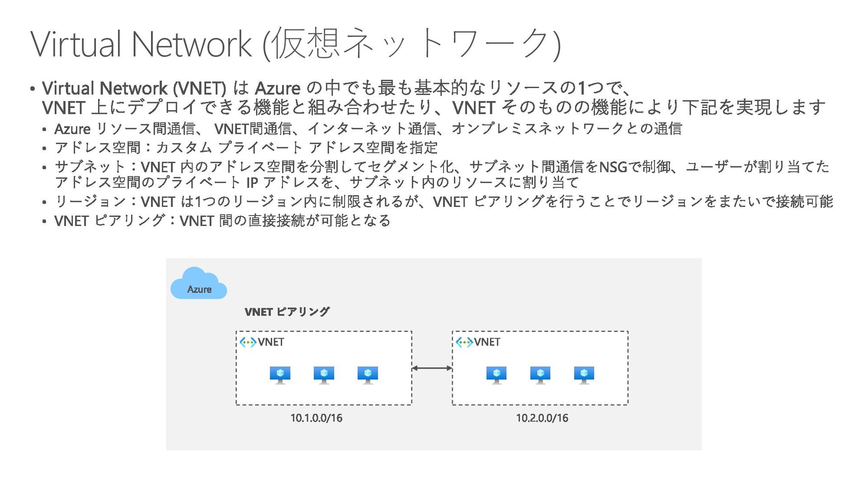Viewport: 868px width, 488px height.
Task: Click the bullet starting 'リージョン：VNET は1つのリージョン'
Action: click(x=443, y=202)
